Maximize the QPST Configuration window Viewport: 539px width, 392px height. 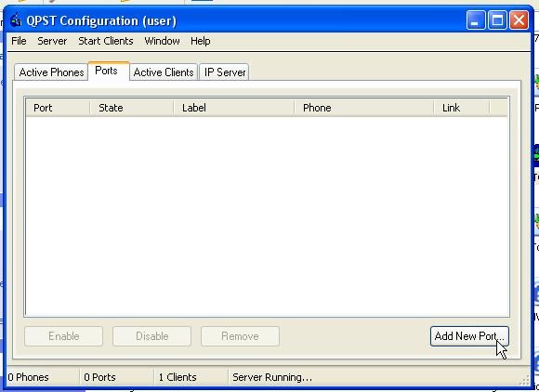point(497,20)
